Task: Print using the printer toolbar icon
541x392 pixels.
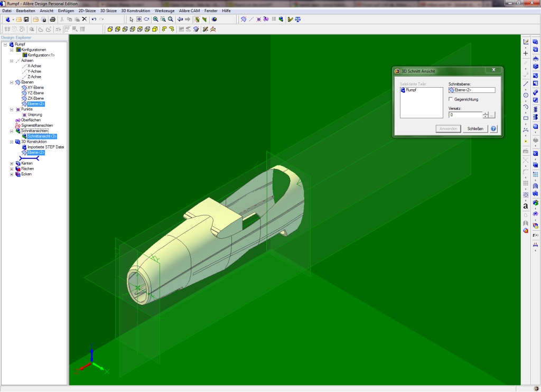Action: (x=52, y=20)
